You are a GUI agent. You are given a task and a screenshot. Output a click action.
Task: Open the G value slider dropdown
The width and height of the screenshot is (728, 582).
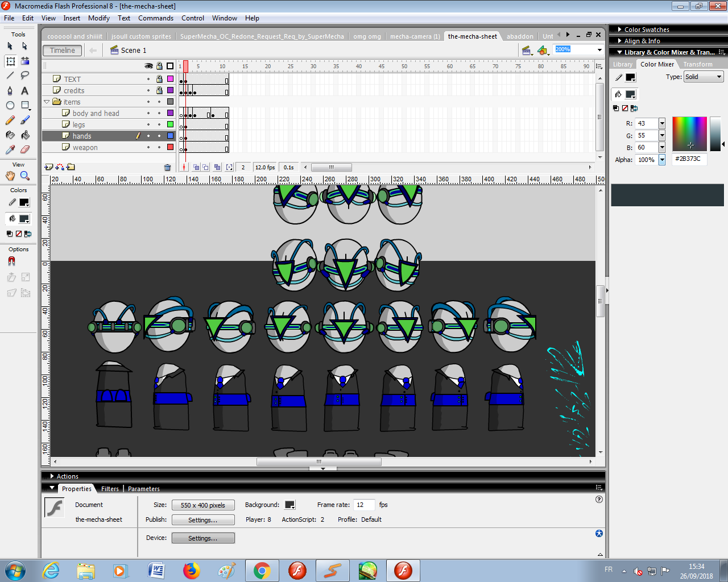(662, 135)
